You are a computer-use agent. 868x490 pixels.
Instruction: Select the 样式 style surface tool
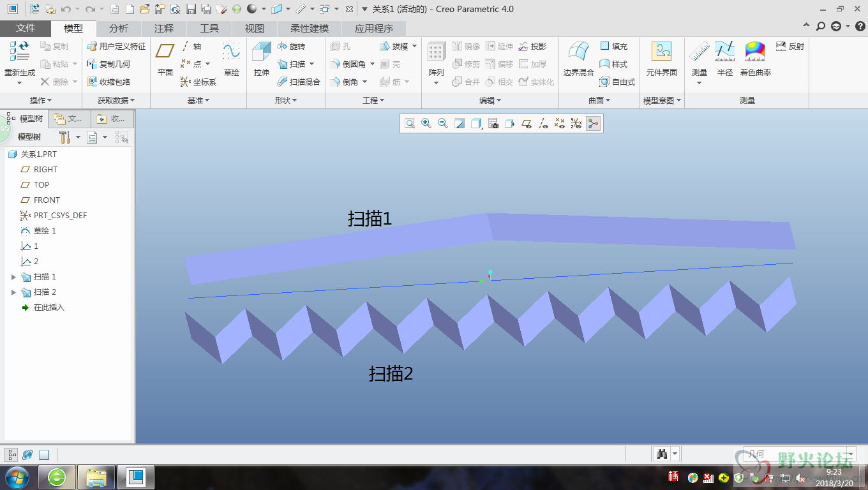tap(614, 64)
